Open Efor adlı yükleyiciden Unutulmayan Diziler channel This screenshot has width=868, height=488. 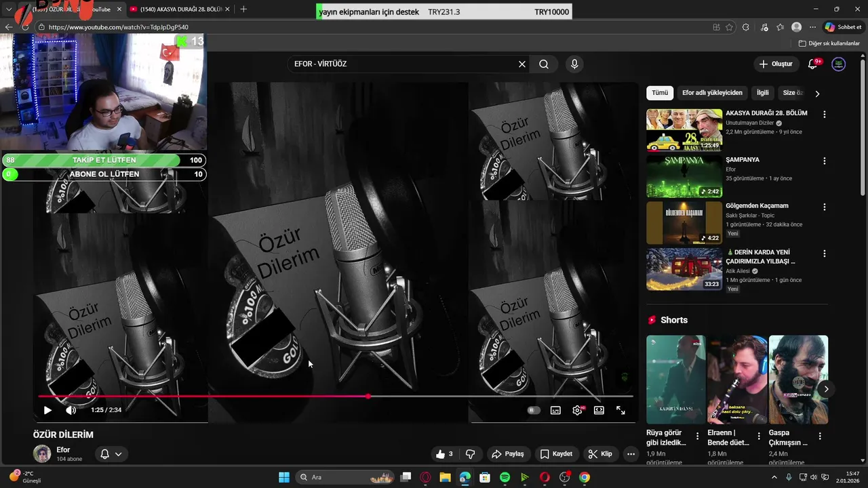tap(750, 123)
